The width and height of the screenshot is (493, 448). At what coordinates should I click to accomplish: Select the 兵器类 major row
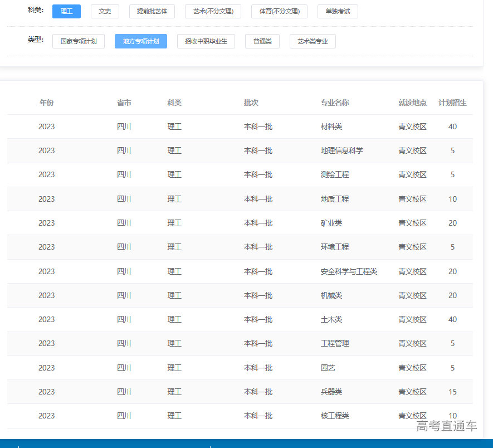(331, 392)
